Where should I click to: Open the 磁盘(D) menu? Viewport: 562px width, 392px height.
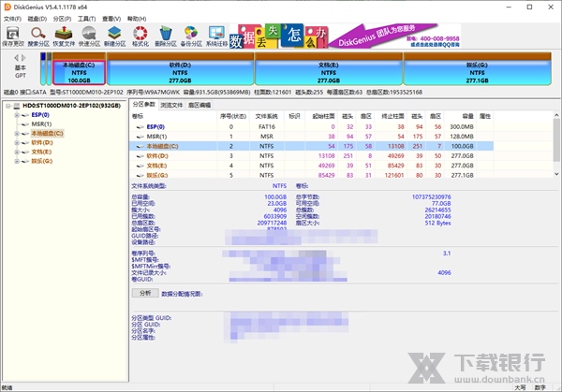pos(36,18)
